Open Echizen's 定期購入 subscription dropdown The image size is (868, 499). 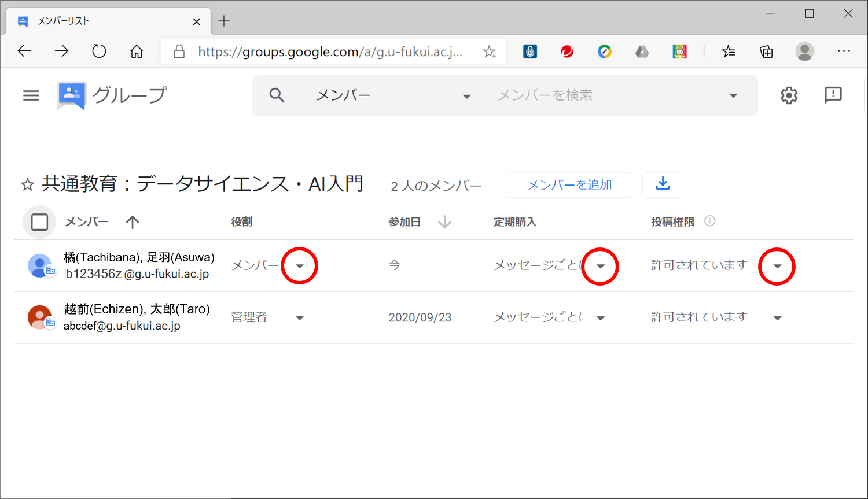coord(601,318)
